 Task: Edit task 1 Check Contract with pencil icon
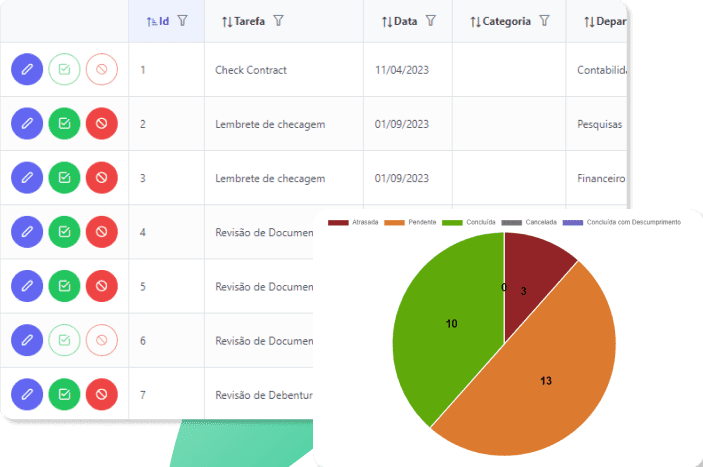(x=27, y=69)
